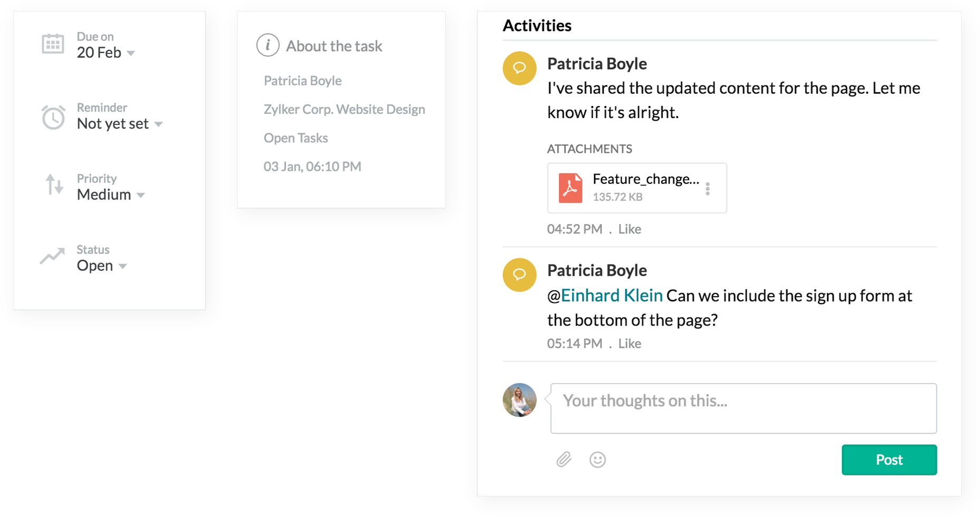Open the Status Open dropdown
The width and height of the screenshot is (980, 517).
coord(123,267)
